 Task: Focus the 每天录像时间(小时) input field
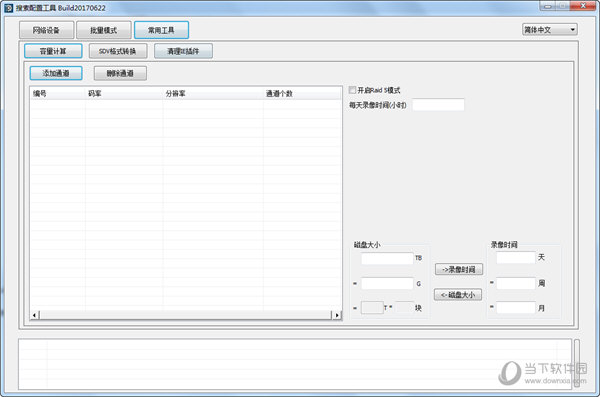[x=439, y=105]
